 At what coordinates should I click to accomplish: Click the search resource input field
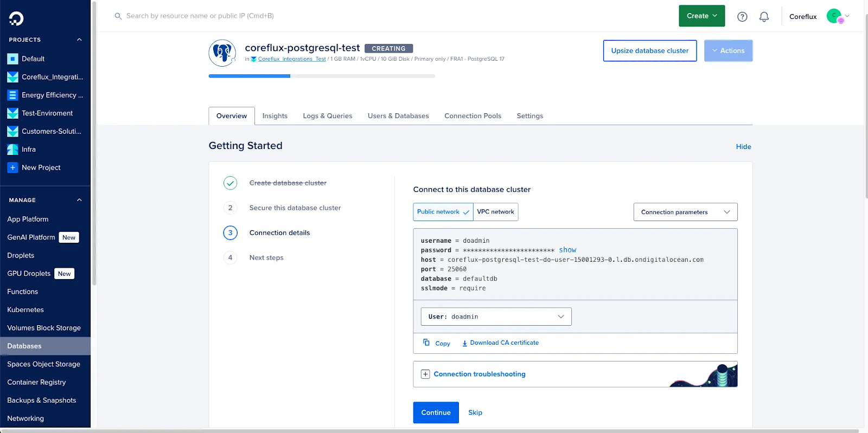(200, 16)
